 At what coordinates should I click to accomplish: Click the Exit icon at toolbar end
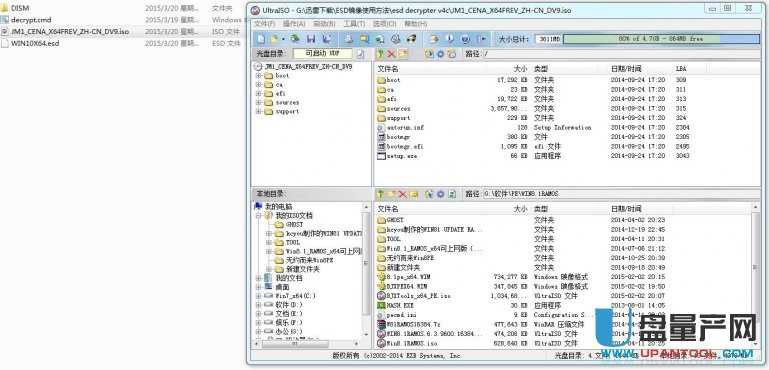(483, 39)
